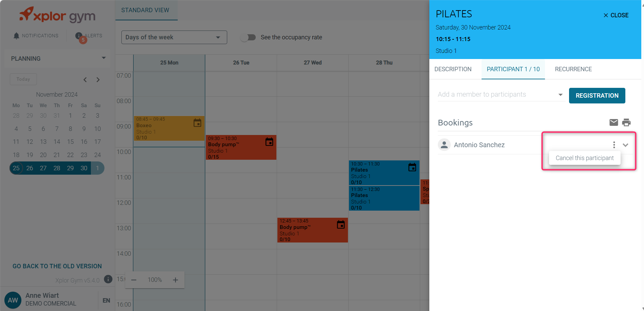Print the bookings list using printer icon
The width and height of the screenshot is (644, 311).
[626, 122]
